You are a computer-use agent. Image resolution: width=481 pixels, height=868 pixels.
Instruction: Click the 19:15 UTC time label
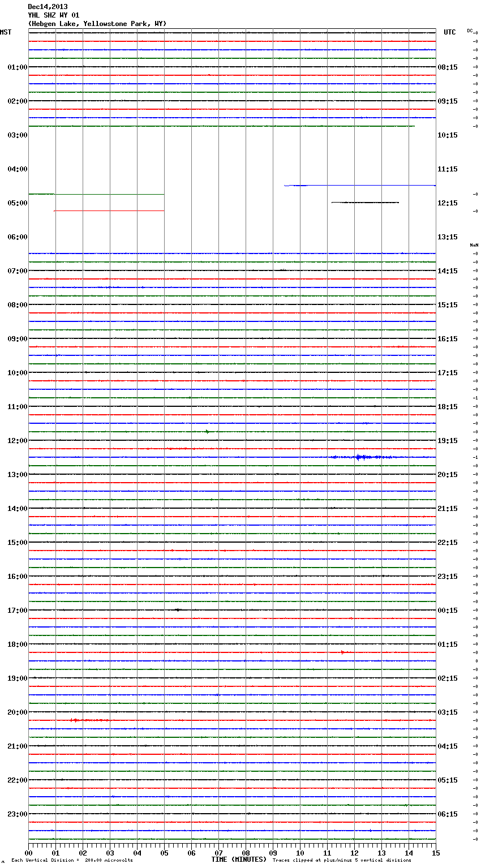448,441
